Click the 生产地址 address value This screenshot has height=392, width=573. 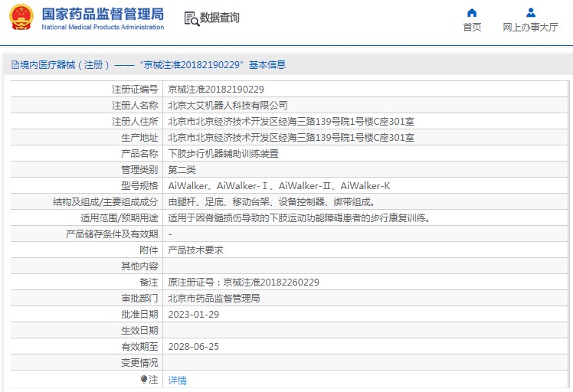pyautogui.click(x=291, y=138)
